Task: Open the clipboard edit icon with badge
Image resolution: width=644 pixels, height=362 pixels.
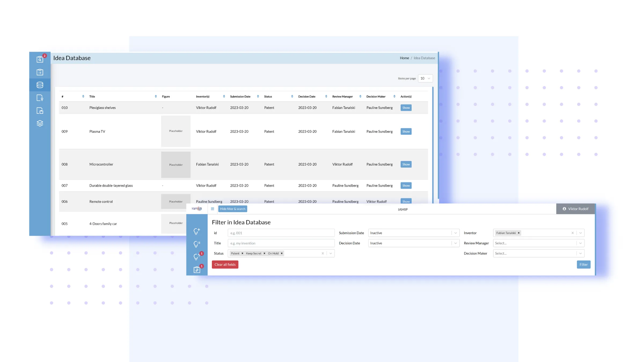Action: click(197, 270)
